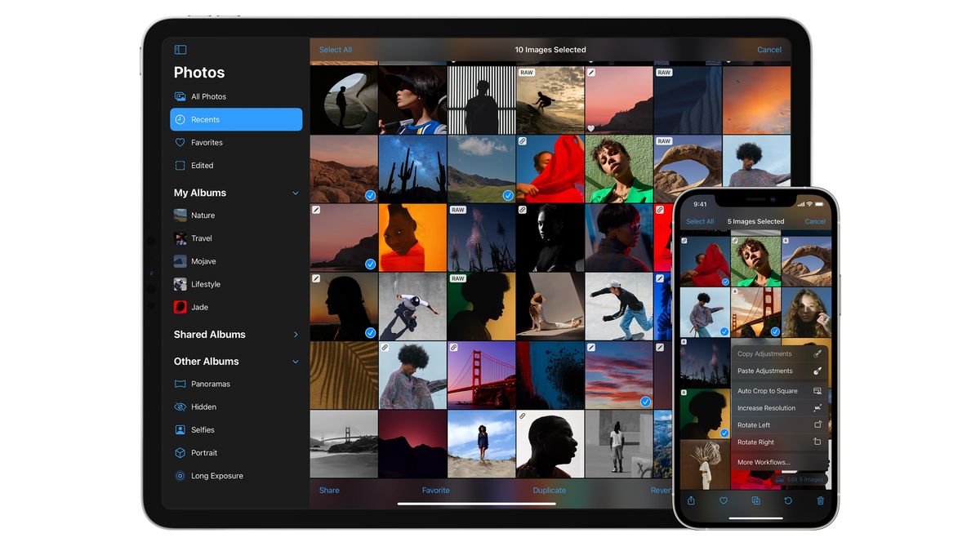980x551 pixels.
Task: Tap Cancel to exit selection mode on iPad
Action: (x=769, y=49)
